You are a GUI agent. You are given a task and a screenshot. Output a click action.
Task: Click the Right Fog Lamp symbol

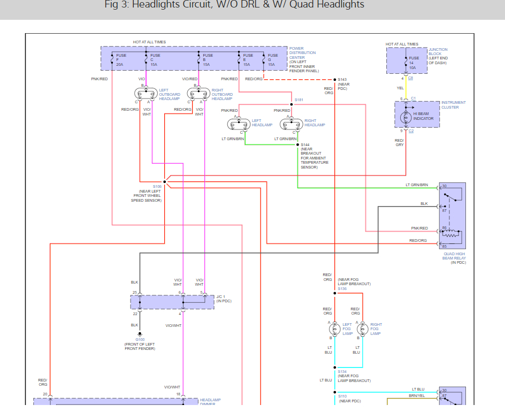point(363,329)
